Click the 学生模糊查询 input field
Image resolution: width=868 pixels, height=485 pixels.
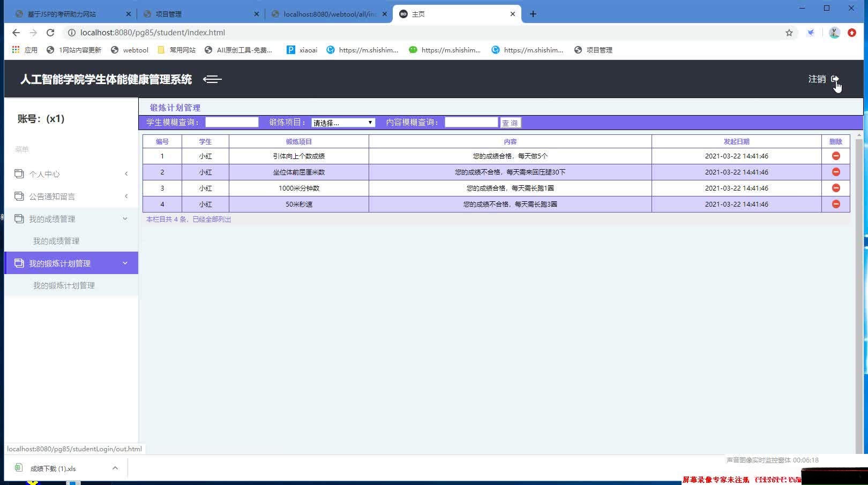pos(232,122)
